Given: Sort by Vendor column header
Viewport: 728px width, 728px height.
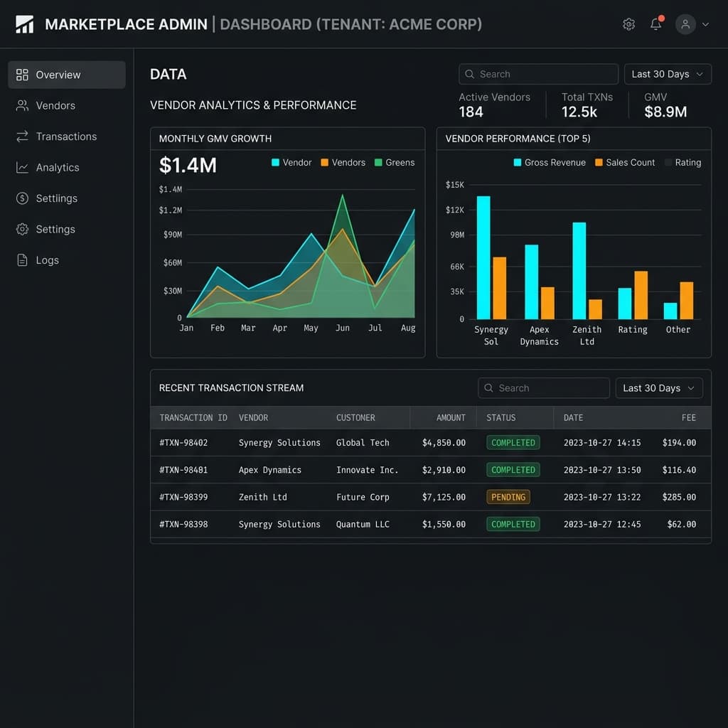Looking at the screenshot, I should pyautogui.click(x=253, y=418).
